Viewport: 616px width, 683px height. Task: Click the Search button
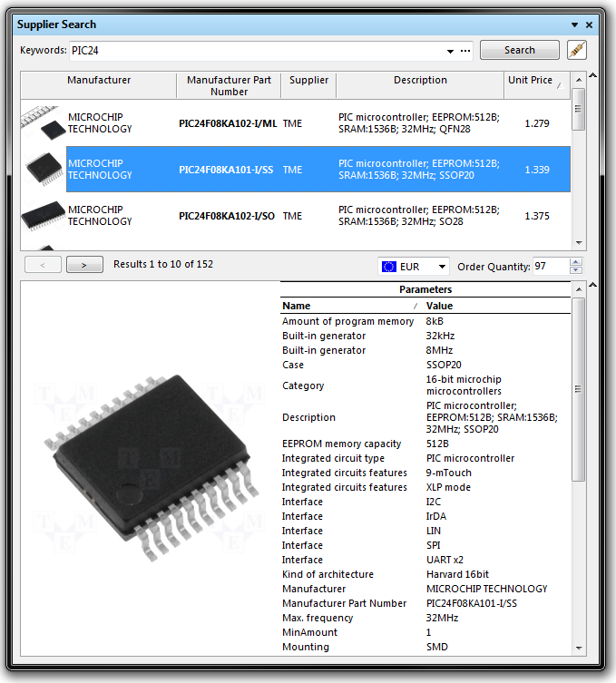519,50
